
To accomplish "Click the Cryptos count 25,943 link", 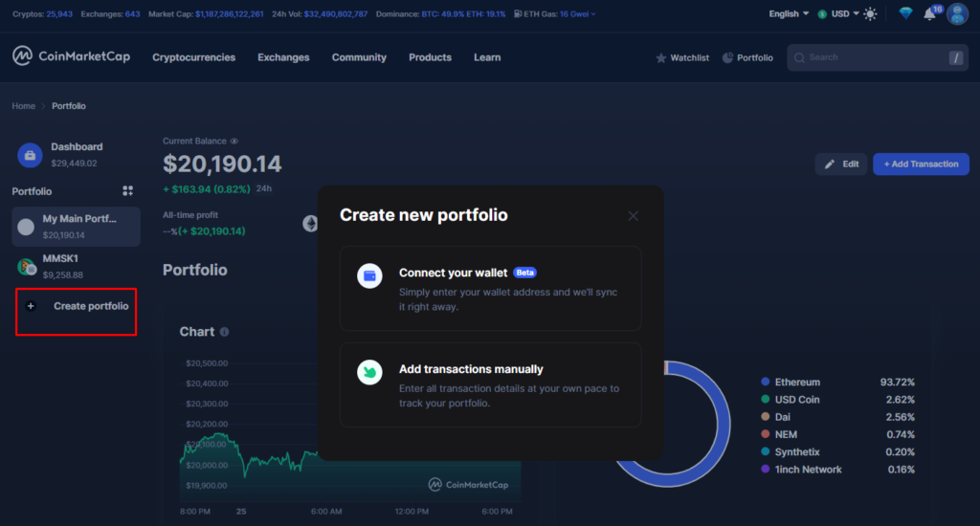I will click(59, 13).
